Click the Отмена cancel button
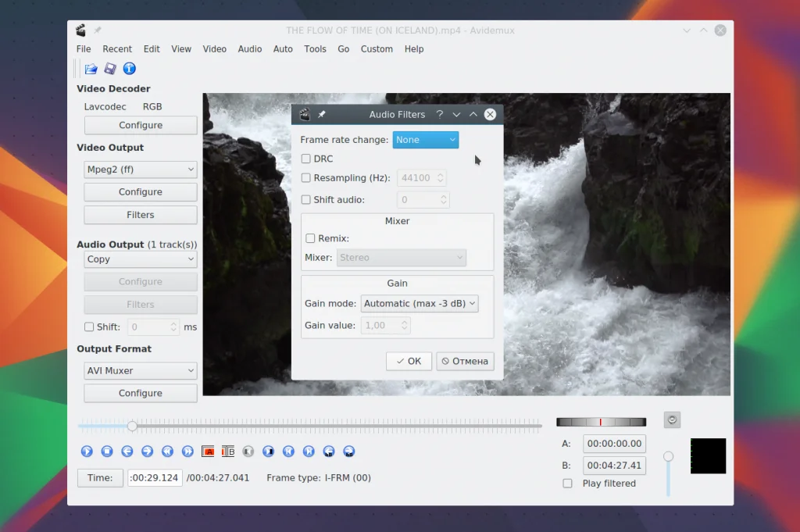 point(465,361)
